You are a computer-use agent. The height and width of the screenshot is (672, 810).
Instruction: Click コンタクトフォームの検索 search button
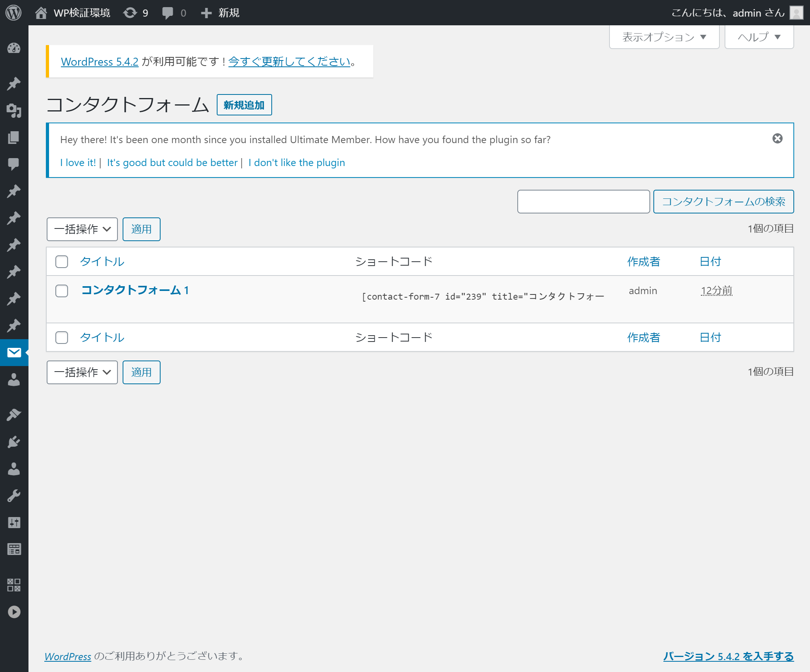[723, 200]
